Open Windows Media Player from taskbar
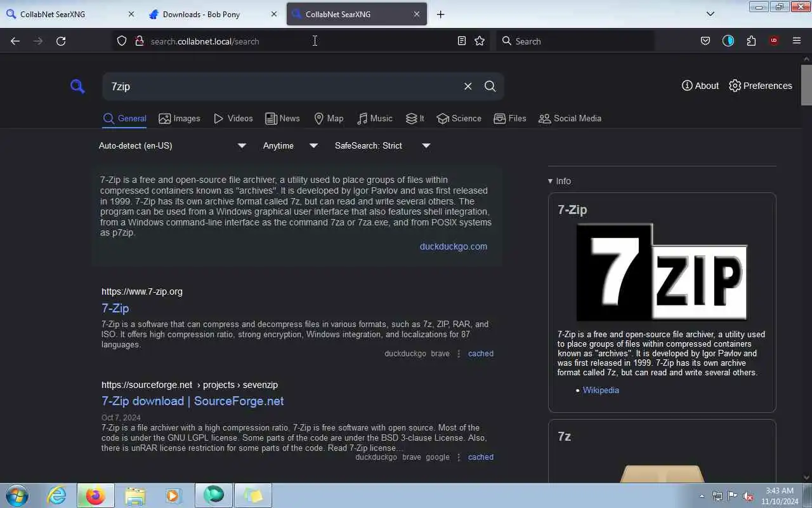 [173, 495]
